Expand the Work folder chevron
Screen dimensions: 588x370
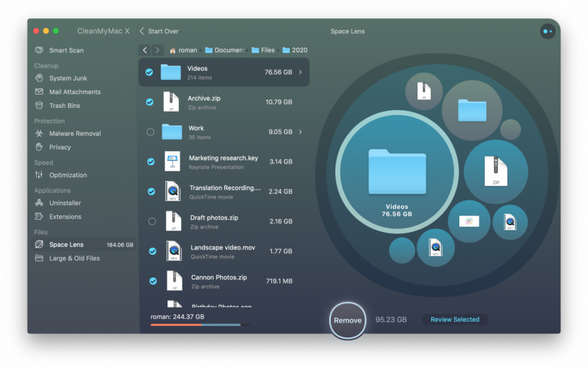[300, 132]
